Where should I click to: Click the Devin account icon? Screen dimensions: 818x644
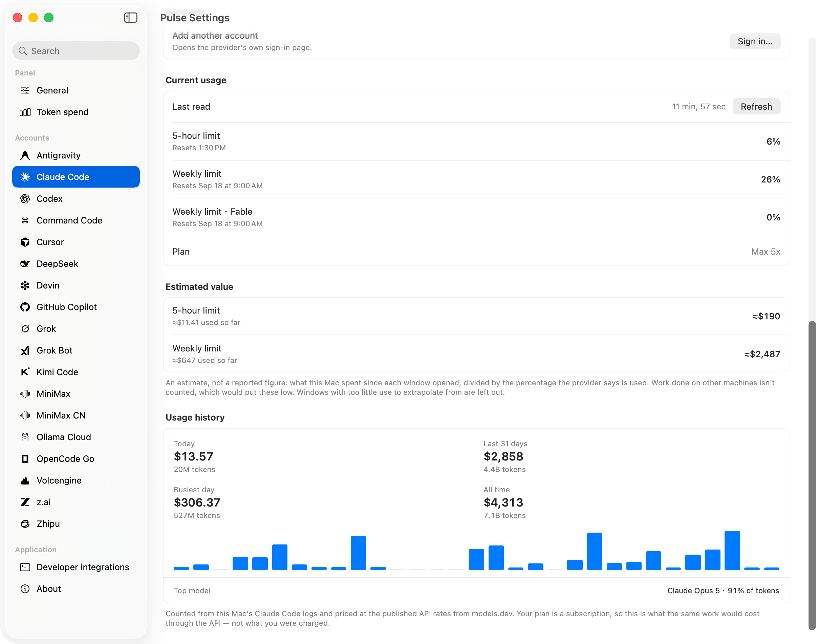[25, 285]
